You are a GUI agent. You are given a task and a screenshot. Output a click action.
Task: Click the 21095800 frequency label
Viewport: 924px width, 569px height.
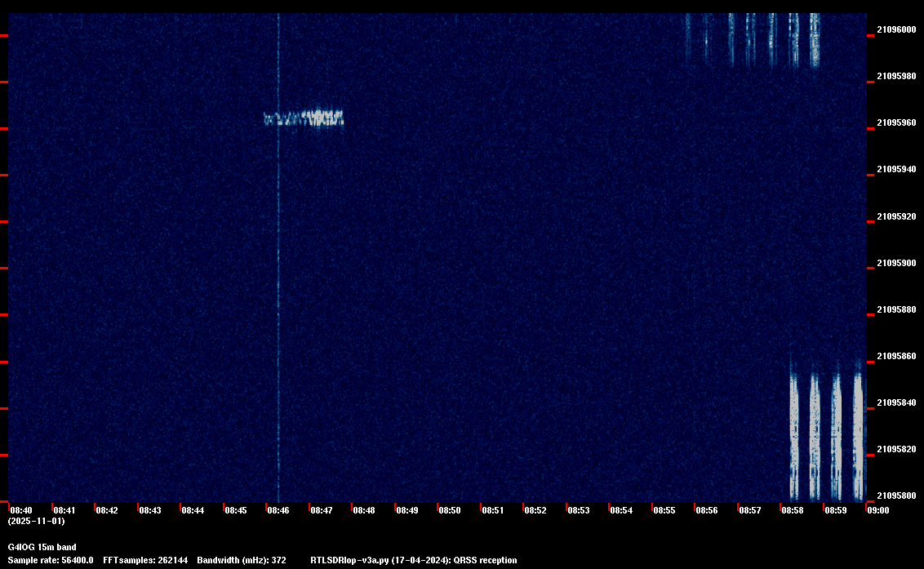[896, 496]
